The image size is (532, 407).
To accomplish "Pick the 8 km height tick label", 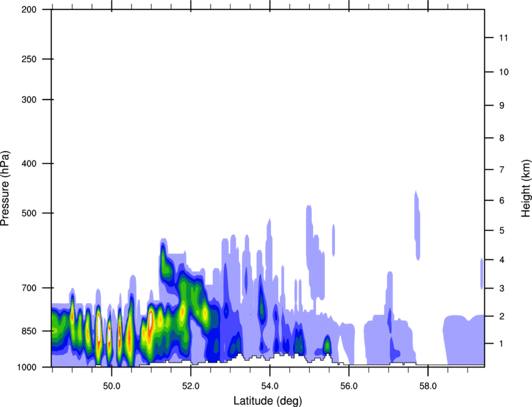I will [502, 138].
